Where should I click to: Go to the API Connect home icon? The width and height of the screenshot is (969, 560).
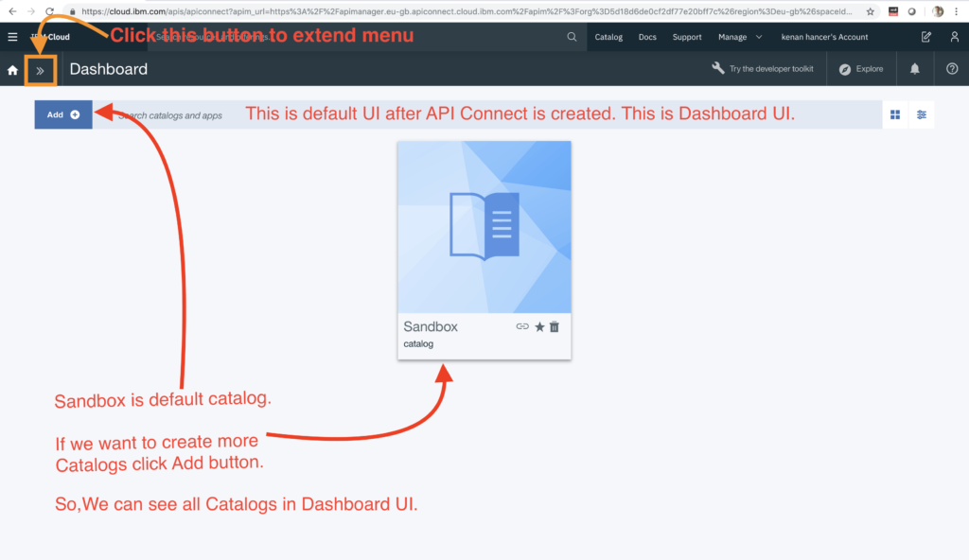[12, 70]
